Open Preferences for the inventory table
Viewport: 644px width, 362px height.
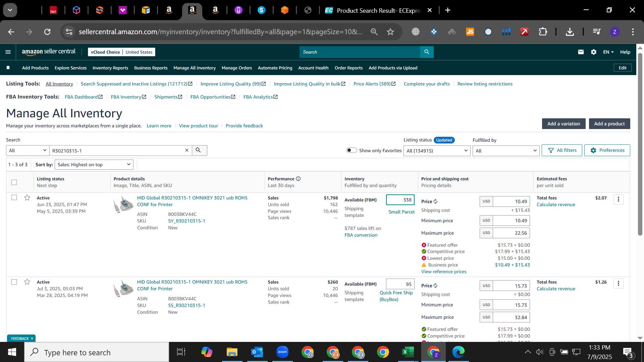click(x=607, y=150)
